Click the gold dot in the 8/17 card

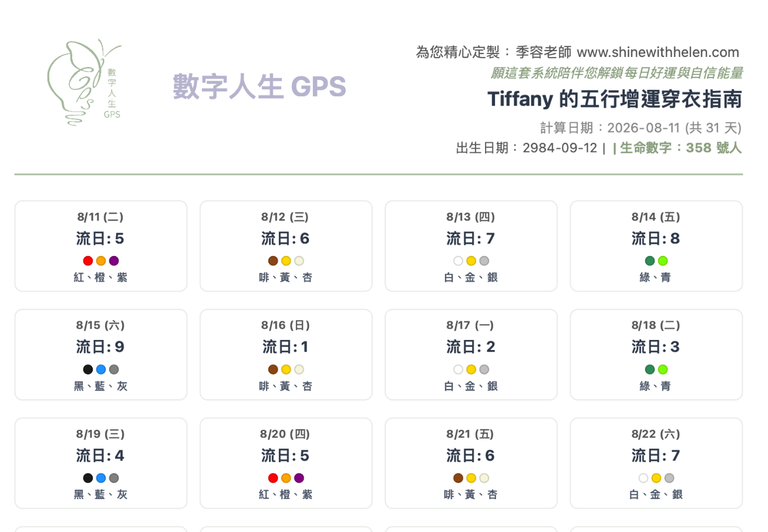tap(471, 369)
